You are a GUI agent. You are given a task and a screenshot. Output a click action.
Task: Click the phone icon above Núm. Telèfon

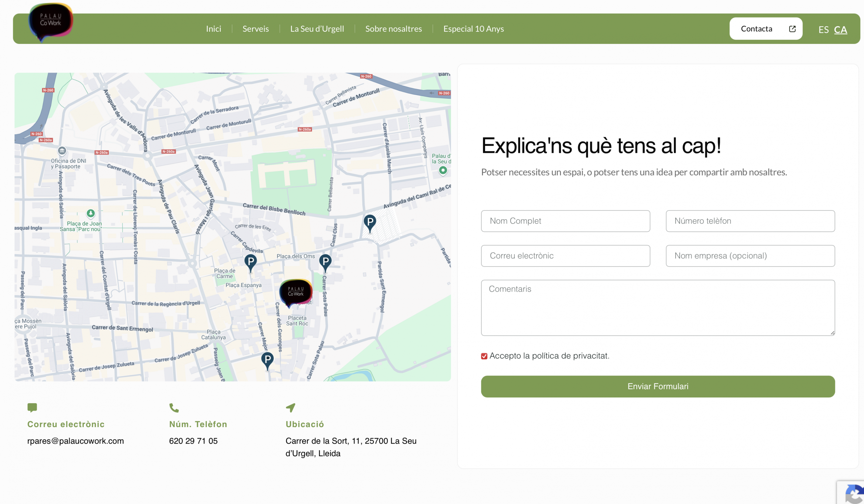click(174, 408)
